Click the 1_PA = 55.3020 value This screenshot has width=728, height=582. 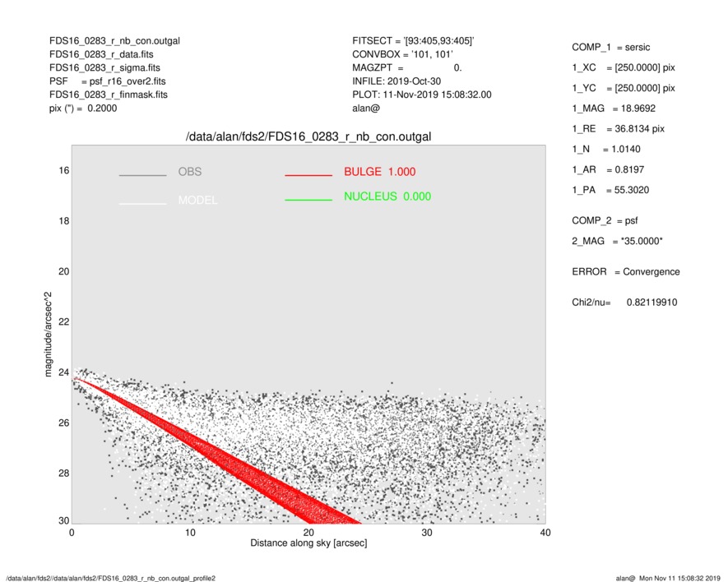click(x=610, y=190)
